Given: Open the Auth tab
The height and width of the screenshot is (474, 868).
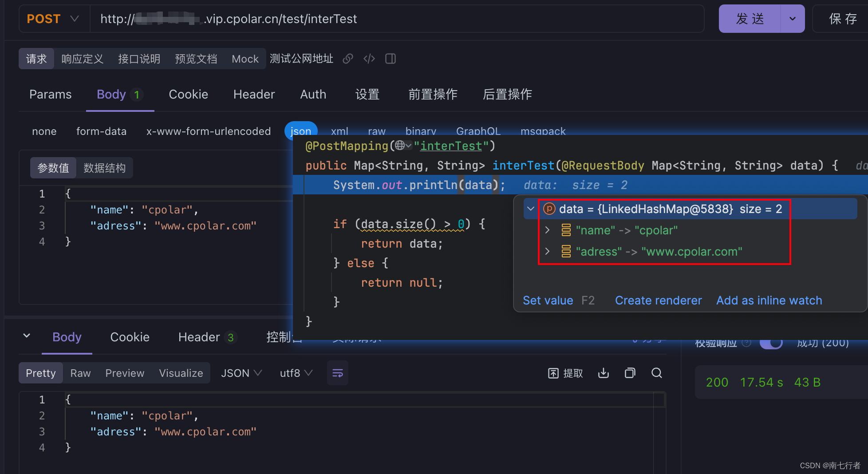Looking at the screenshot, I should pos(313,95).
